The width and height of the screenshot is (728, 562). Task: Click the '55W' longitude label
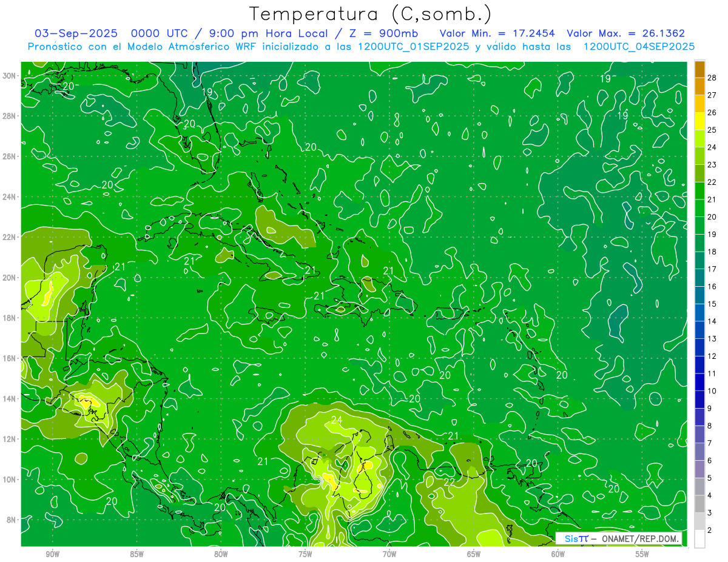pyautogui.click(x=642, y=554)
